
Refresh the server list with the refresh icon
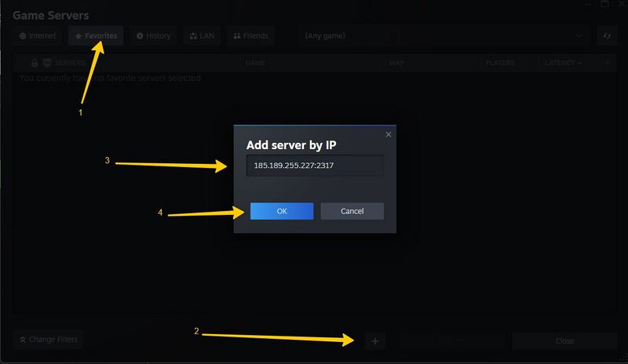[607, 36]
